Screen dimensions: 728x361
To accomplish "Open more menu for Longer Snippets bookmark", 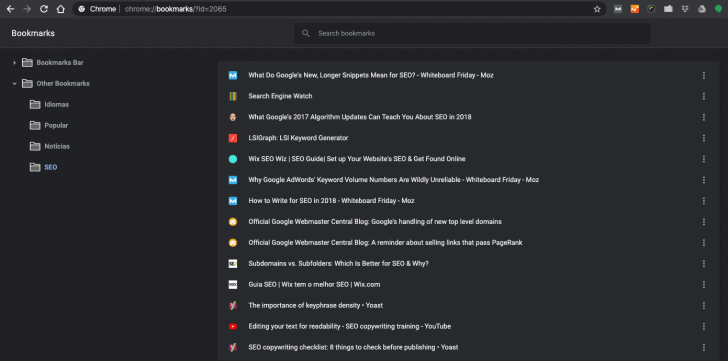I will pyautogui.click(x=704, y=75).
